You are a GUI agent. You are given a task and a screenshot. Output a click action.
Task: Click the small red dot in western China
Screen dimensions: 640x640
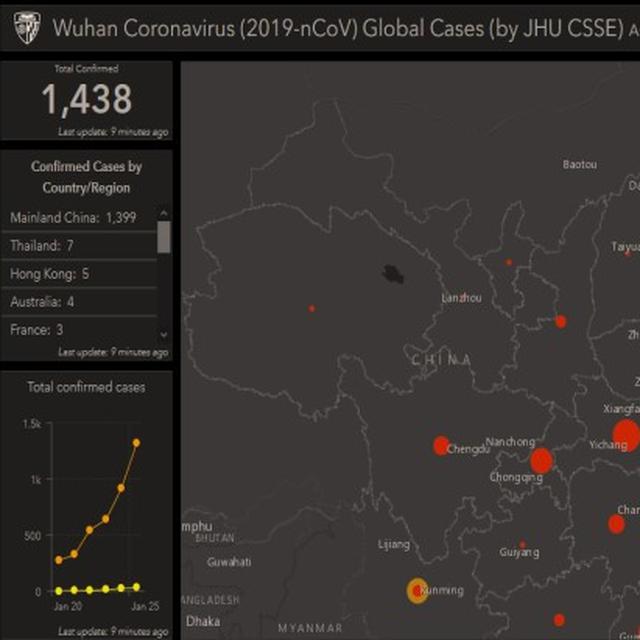click(312, 309)
